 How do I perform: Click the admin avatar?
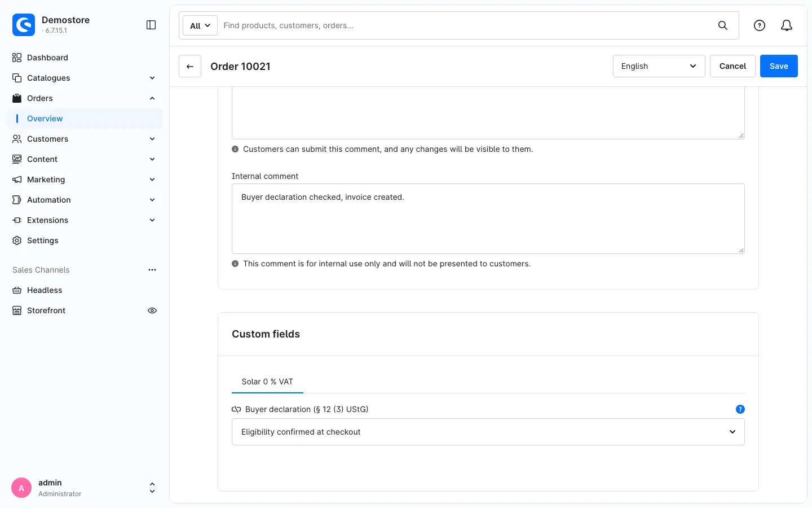[21, 488]
